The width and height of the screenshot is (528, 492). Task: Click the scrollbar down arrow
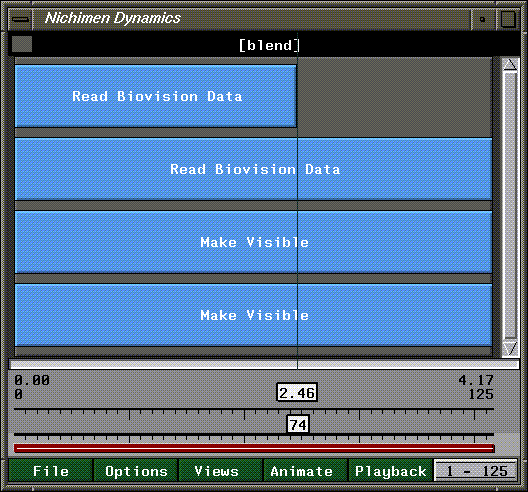(510, 349)
